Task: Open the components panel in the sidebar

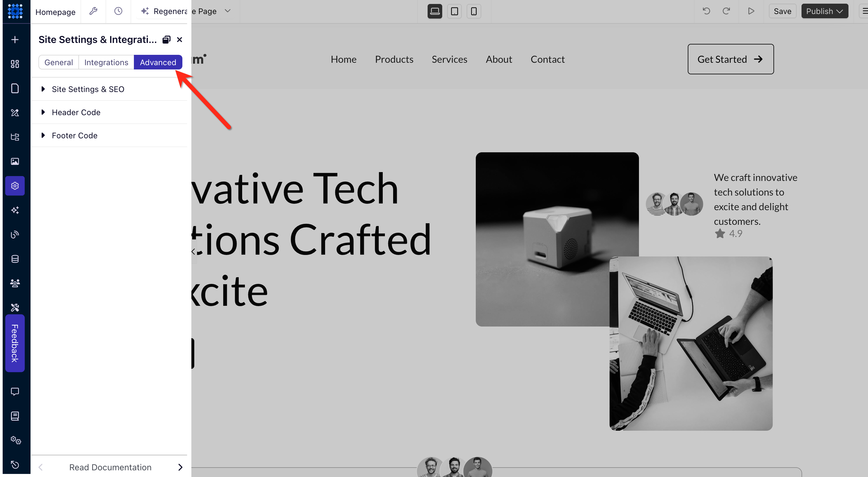Action: [x=15, y=64]
